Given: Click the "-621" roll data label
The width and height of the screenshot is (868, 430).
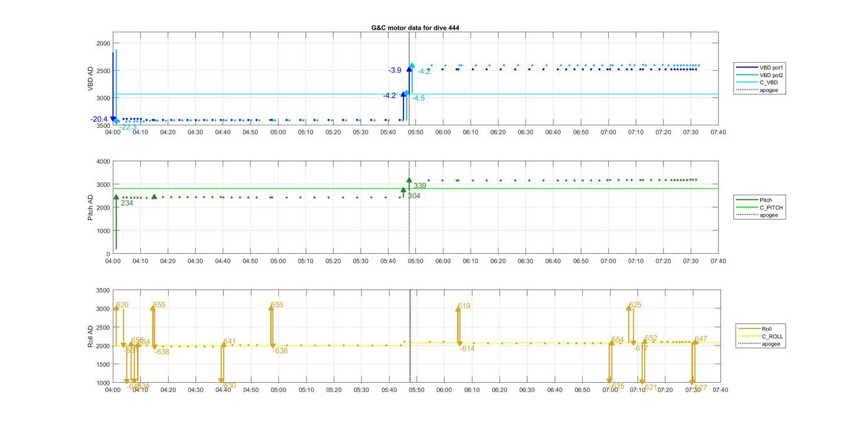Looking at the screenshot, I should [x=649, y=387].
